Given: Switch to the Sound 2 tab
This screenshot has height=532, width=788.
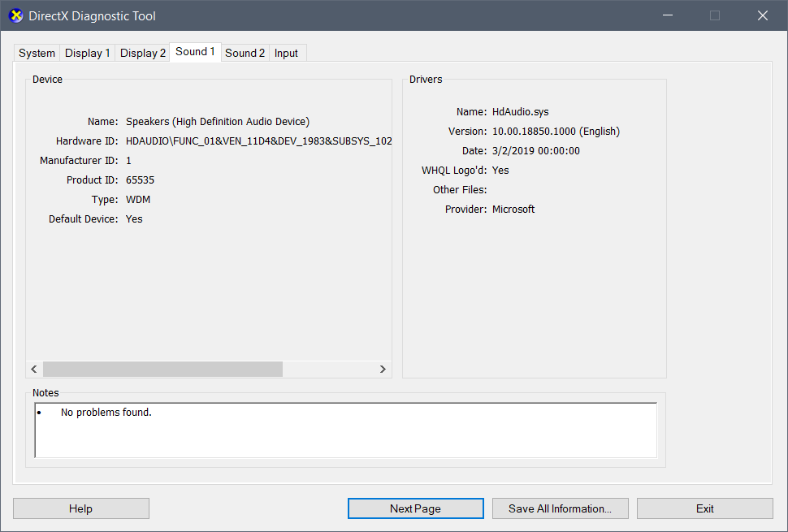Looking at the screenshot, I should [245, 53].
